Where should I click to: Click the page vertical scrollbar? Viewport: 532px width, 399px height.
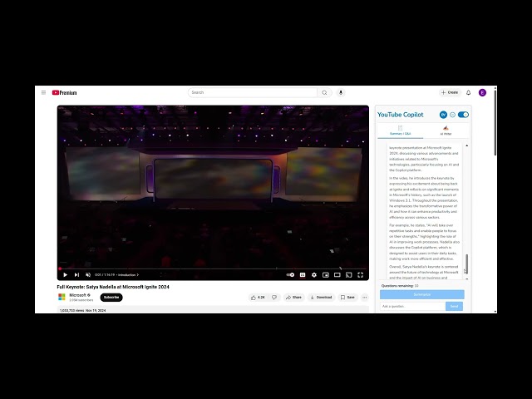click(x=495, y=122)
